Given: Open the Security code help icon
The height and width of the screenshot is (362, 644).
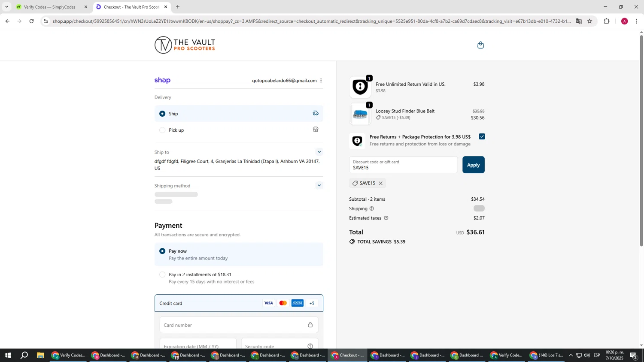Looking at the screenshot, I should pyautogui.click(x=310, y=347).
